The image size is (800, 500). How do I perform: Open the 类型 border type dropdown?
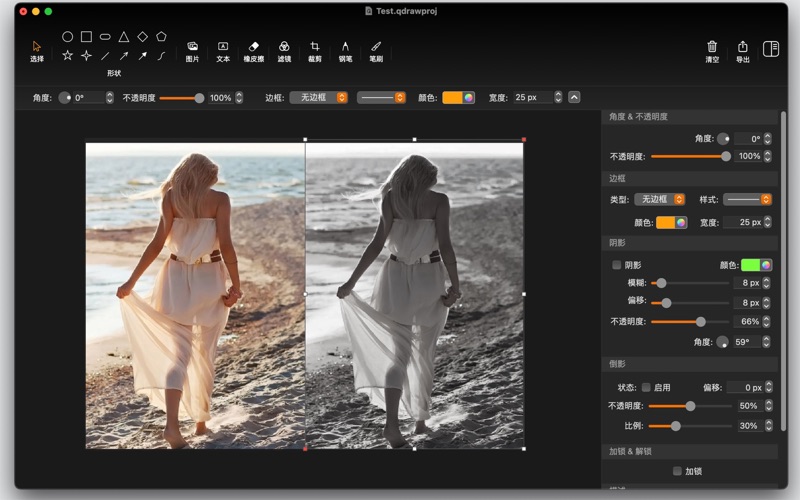pos(660,200)
